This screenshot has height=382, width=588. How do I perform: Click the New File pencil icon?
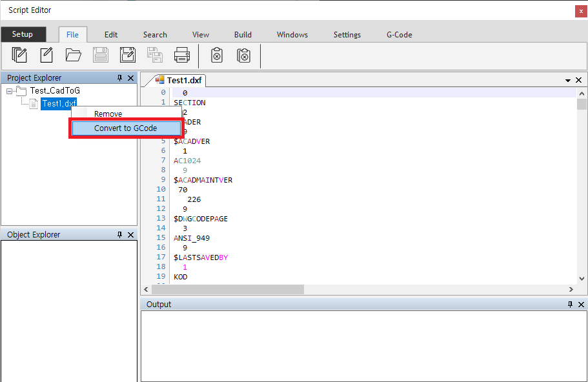(46, 55)
